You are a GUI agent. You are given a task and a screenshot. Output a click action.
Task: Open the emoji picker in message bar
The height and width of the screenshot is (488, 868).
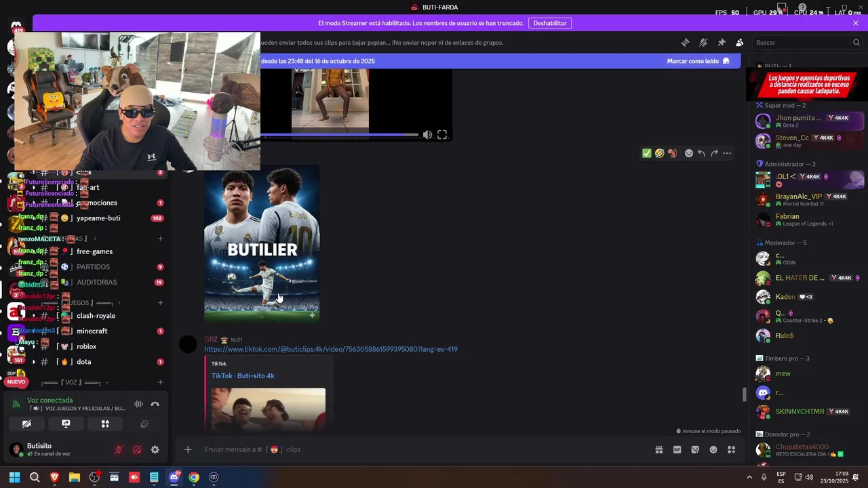click(x=713, y=449)
